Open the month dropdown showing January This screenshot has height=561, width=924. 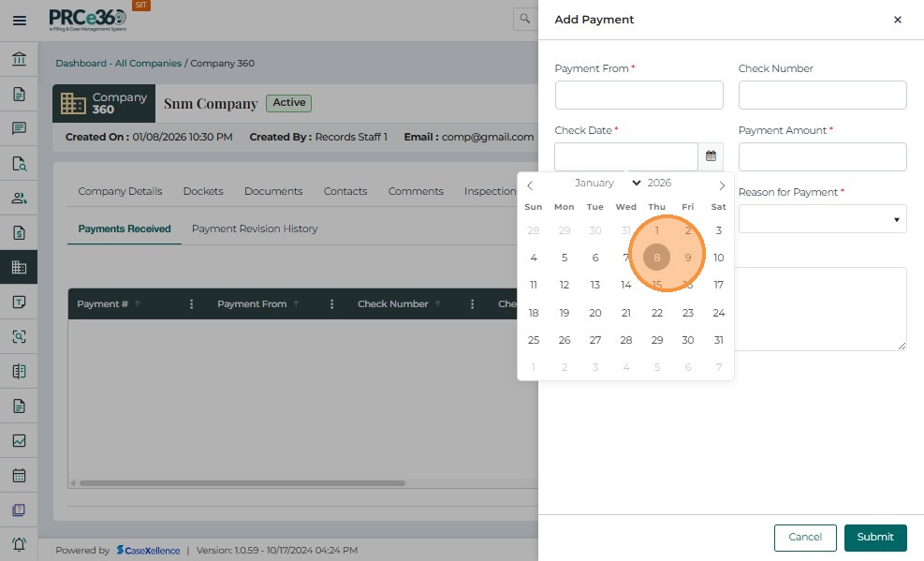click(x=607, y=183)
